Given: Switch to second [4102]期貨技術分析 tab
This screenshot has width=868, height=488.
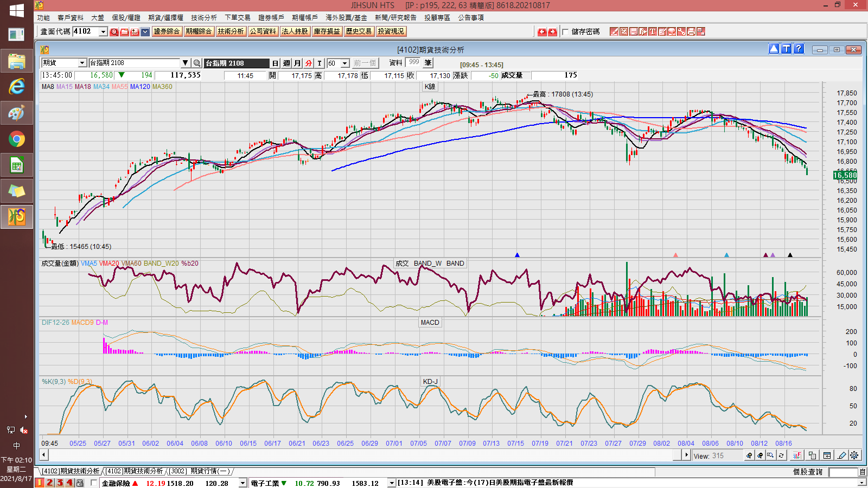Looking at the screenshot, I should point(134,471).
